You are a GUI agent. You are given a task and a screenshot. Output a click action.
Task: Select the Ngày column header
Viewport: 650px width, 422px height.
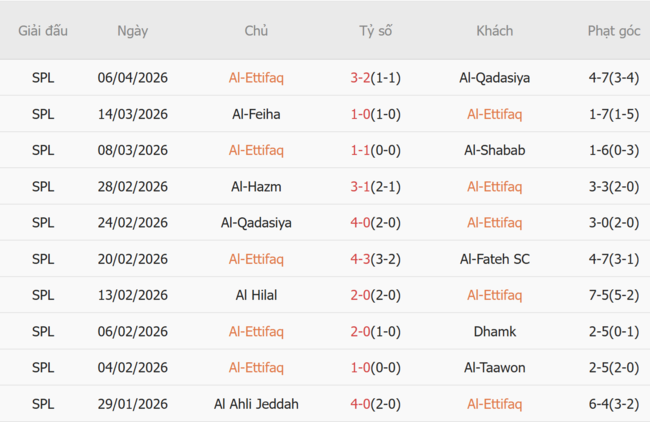132,30
